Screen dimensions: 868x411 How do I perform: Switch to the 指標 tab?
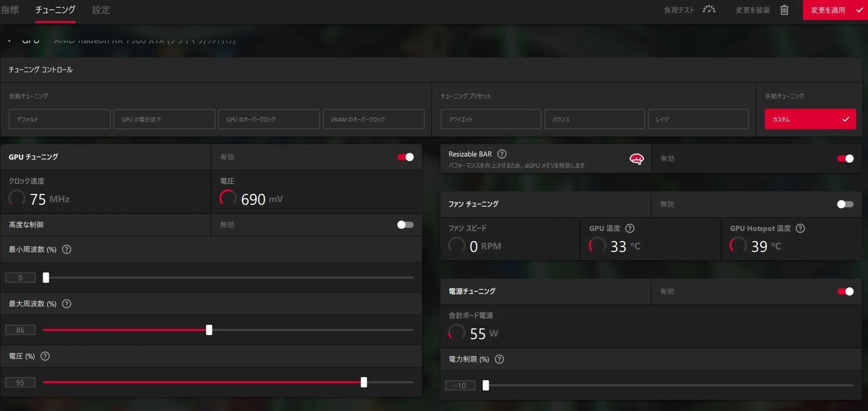(10, 10)
